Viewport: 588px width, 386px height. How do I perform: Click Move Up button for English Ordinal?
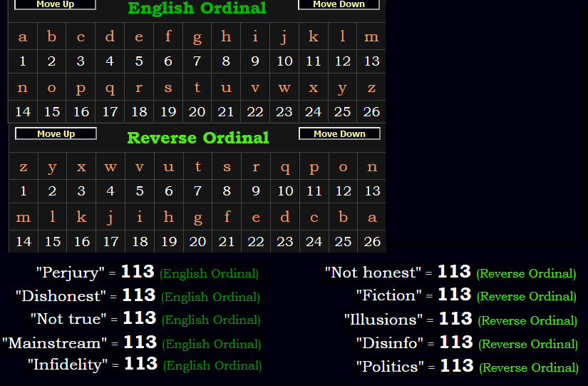click(55, 4)
